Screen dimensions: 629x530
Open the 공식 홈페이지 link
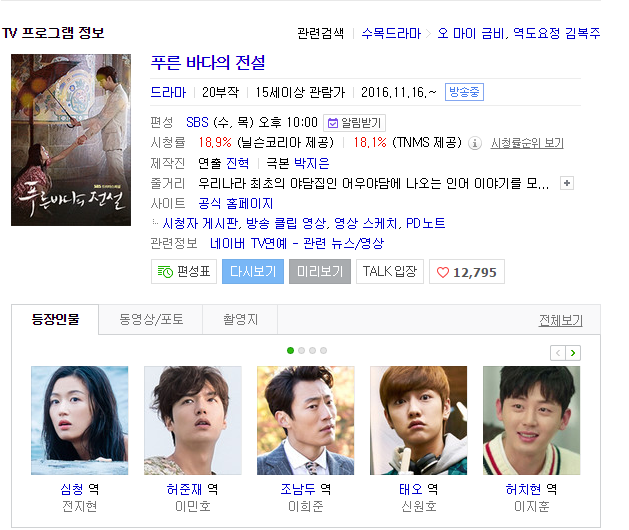[236, 203]
